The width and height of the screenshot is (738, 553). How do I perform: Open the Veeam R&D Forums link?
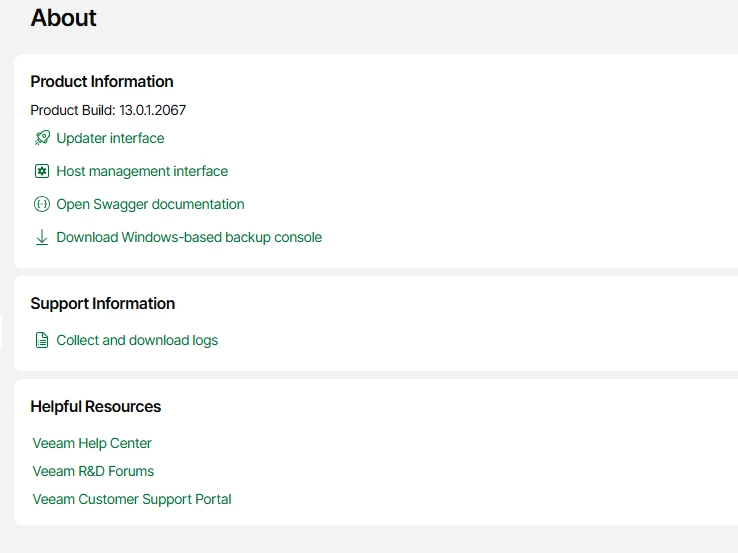coord(93,471)
